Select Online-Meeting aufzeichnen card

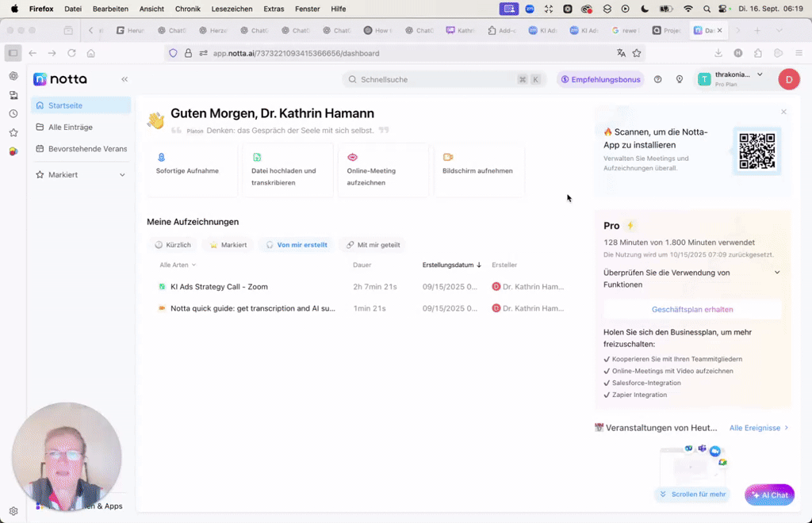(383, 170)
